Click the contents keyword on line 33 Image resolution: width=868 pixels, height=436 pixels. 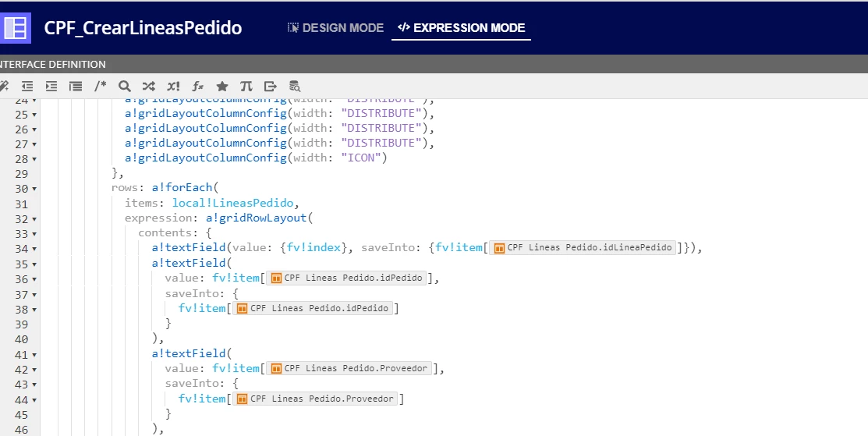(x=165, y=233)
